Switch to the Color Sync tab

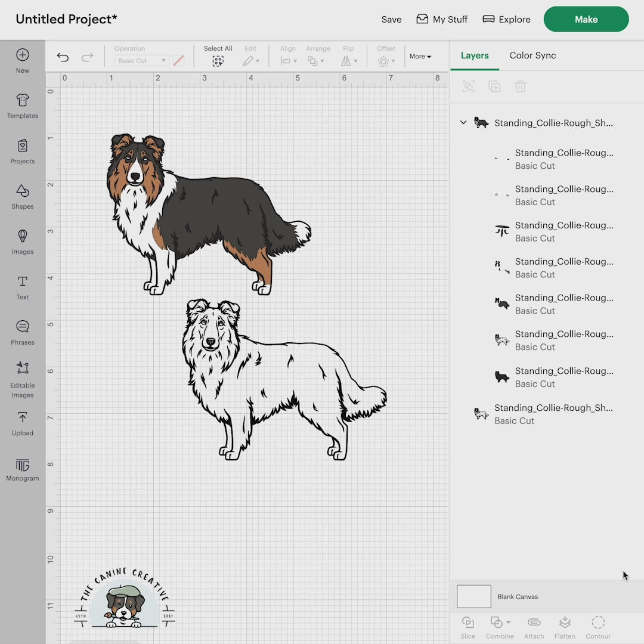(x=532, y=55)
